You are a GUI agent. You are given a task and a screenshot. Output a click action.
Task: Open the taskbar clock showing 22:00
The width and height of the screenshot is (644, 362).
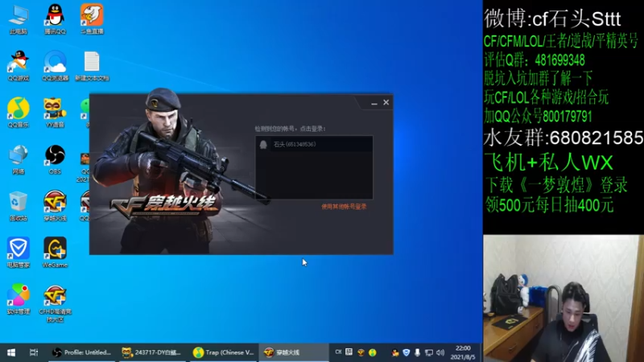463,352
